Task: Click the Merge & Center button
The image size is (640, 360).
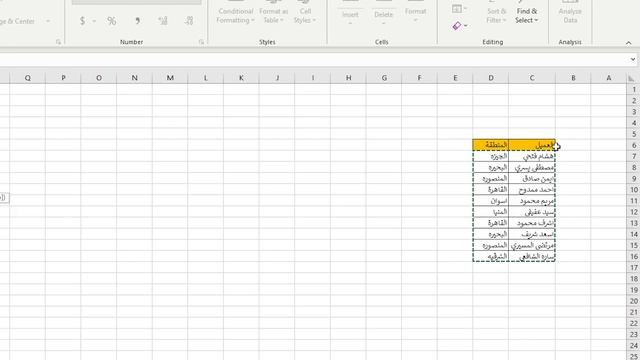Action: [17, 21]
